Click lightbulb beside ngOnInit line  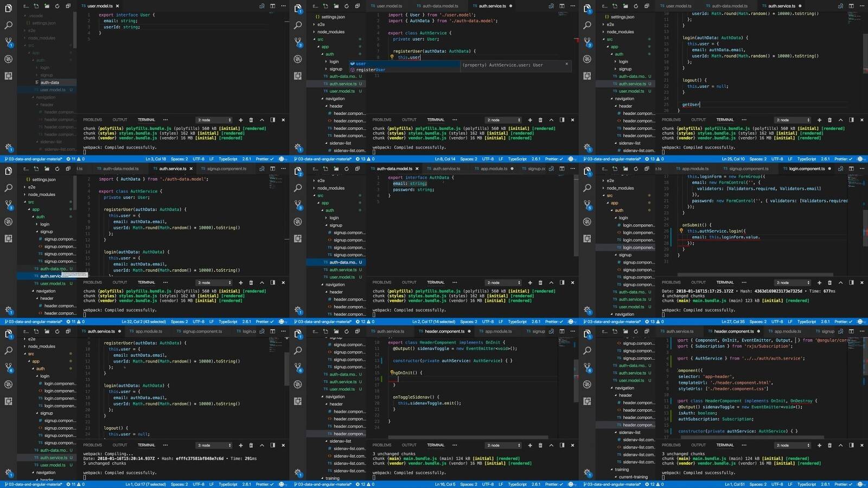pos(392,372)
